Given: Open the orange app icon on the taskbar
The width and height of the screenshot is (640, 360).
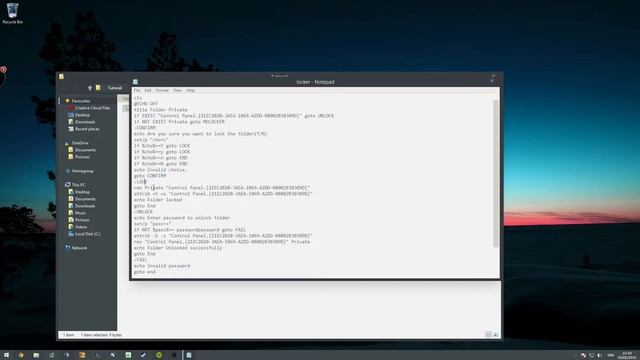Looking at the screenshot, I should 82,355.
